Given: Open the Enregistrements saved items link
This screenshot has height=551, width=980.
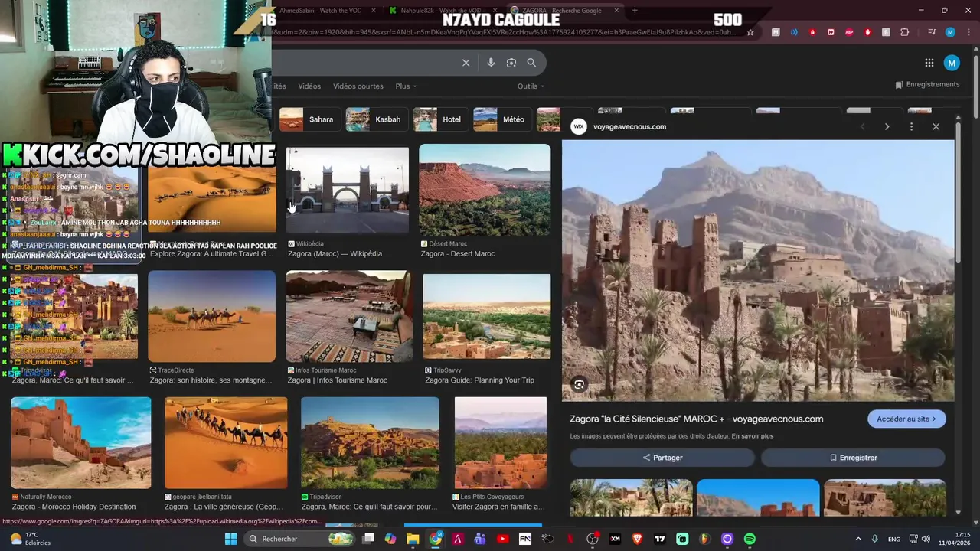Looking at the screenshot, I should pos(927,84).
